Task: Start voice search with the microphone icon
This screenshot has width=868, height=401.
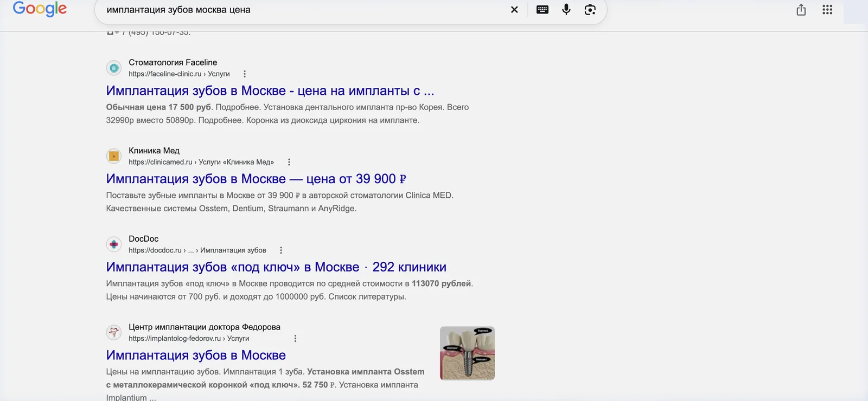Action: 566,10
